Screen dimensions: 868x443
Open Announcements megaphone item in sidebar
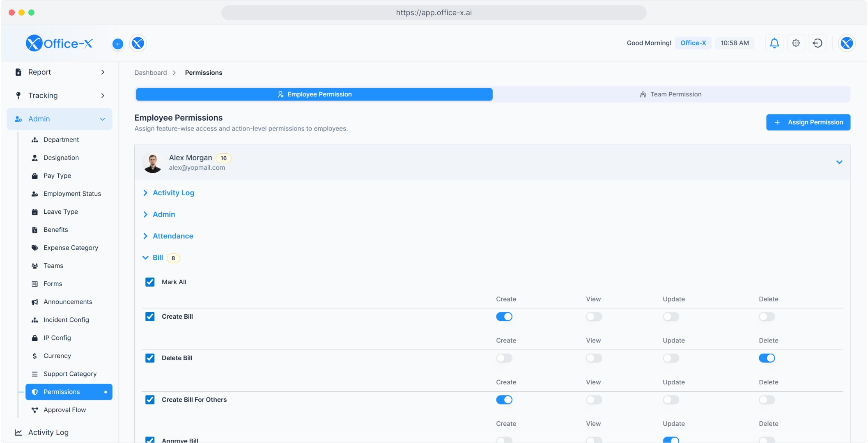coord(68,302)
